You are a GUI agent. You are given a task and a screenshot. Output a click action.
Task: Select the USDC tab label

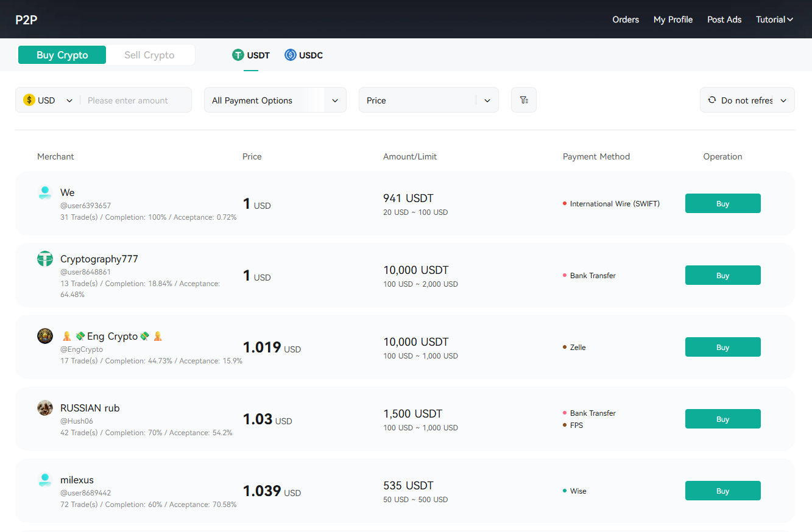[x=311, y=55]
